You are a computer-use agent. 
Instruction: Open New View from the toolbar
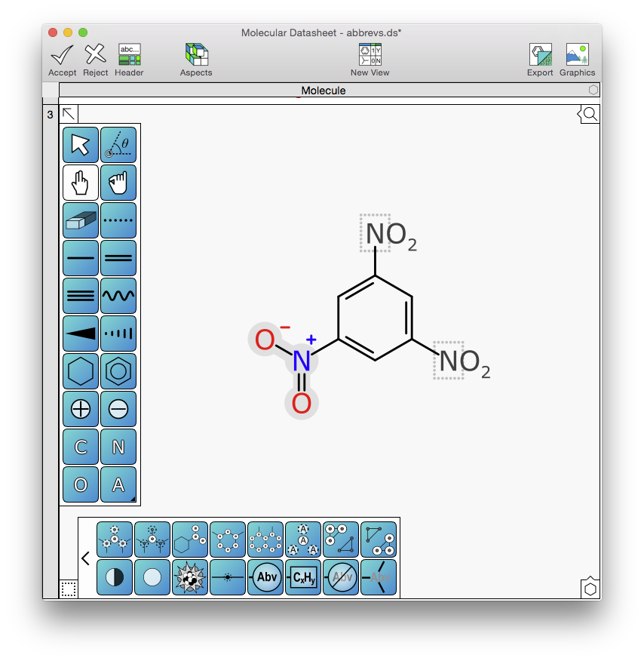[x=370, y=60]
